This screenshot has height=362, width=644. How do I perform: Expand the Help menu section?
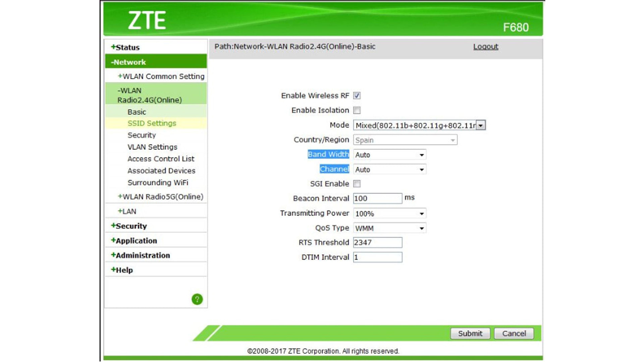[x=122, y=270]
